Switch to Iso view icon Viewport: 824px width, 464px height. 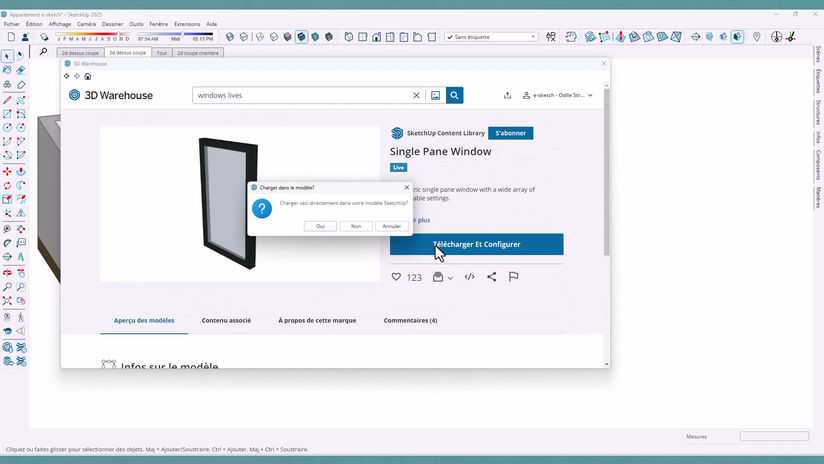pyautogui.click(x=349, y=37)
